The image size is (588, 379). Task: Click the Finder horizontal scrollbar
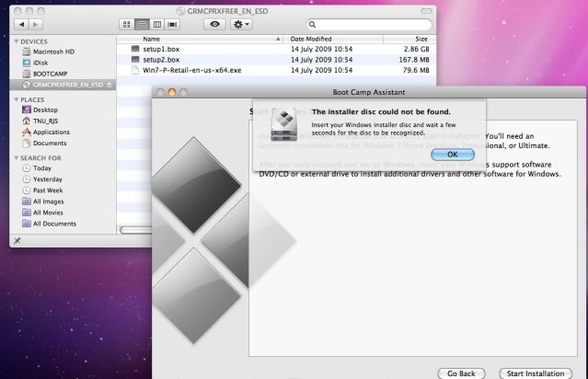pyautogui.click(x=136, y=230)
